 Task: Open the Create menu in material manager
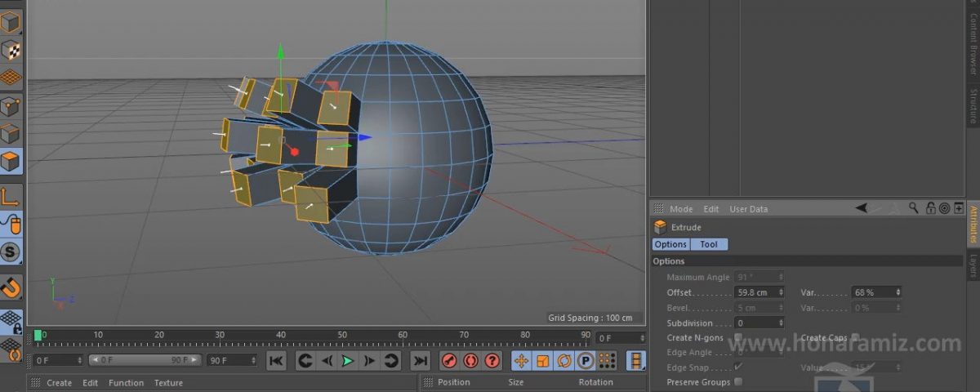tap(59, 382)
